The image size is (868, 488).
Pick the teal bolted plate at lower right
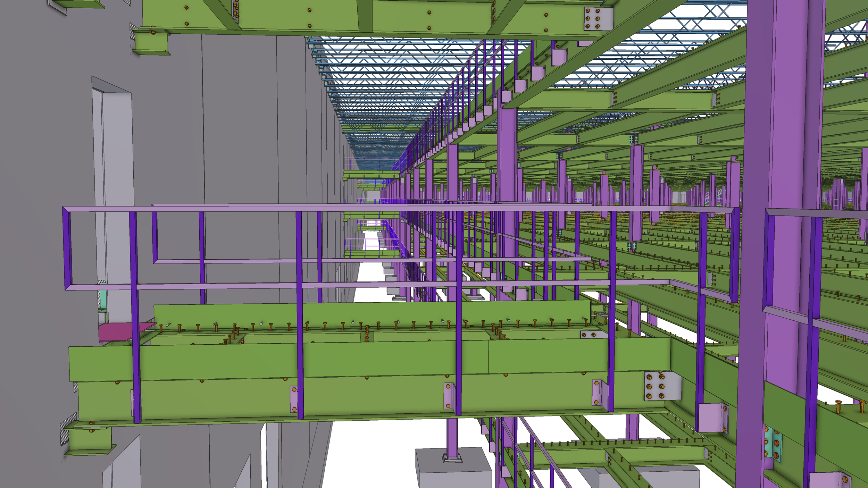coord(774,444)
